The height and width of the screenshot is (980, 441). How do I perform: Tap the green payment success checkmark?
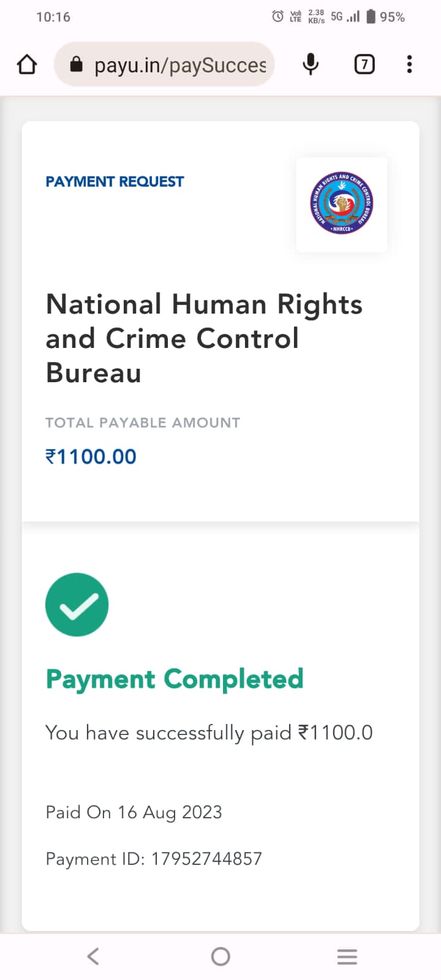(x=77, y=605)
